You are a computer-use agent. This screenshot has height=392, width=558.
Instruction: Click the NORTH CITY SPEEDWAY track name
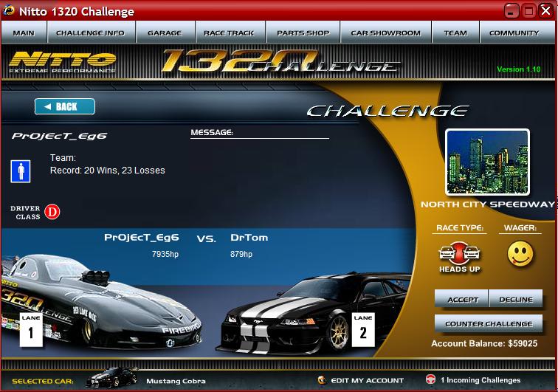point(488,204)
